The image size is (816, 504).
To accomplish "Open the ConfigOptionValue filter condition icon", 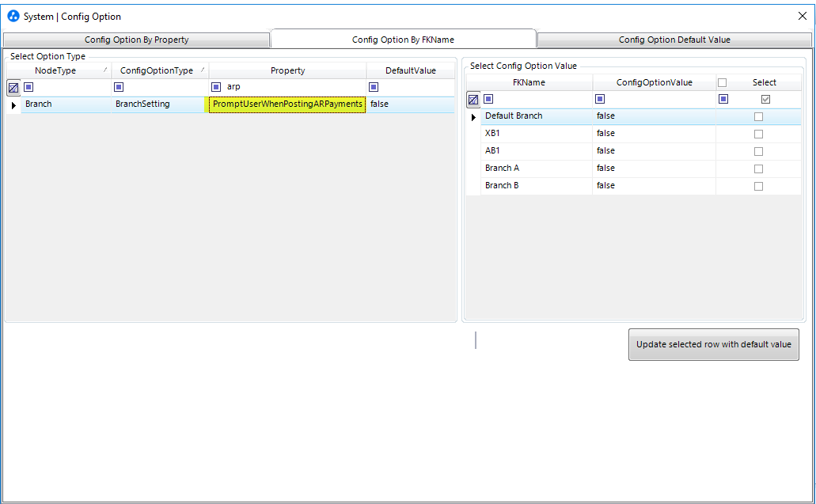I will point(600,99).
